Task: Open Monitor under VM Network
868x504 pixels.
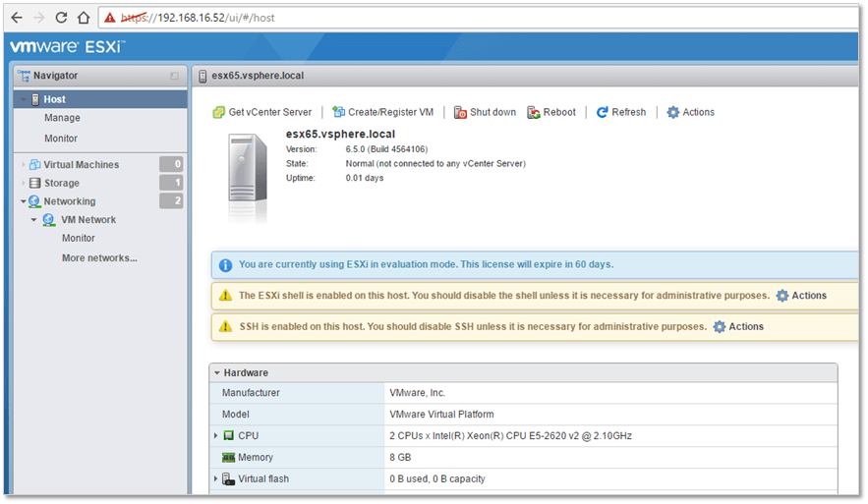Action: point(78,238)
